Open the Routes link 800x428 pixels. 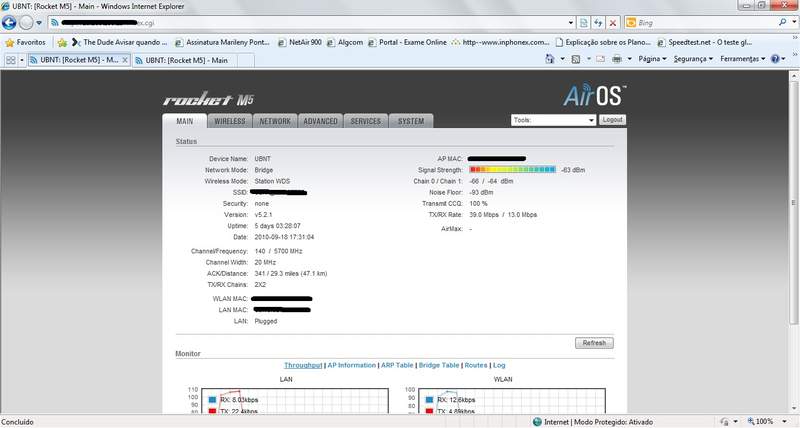(x=476, y=365)
